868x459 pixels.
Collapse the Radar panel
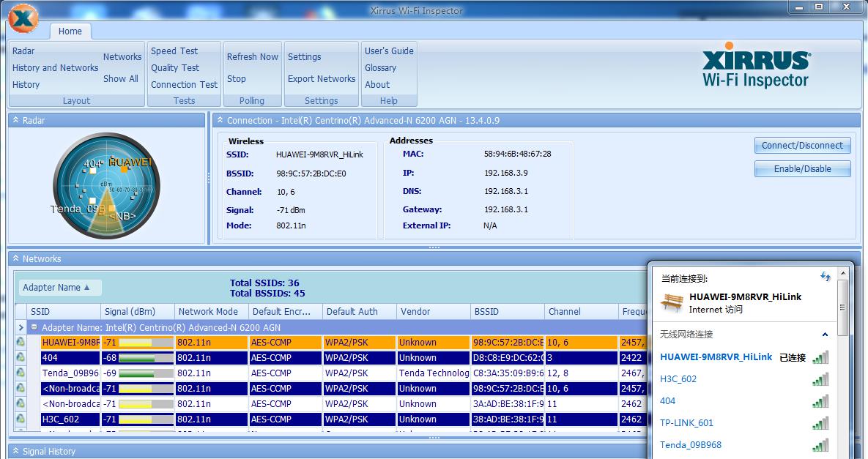tap(15, 120)
